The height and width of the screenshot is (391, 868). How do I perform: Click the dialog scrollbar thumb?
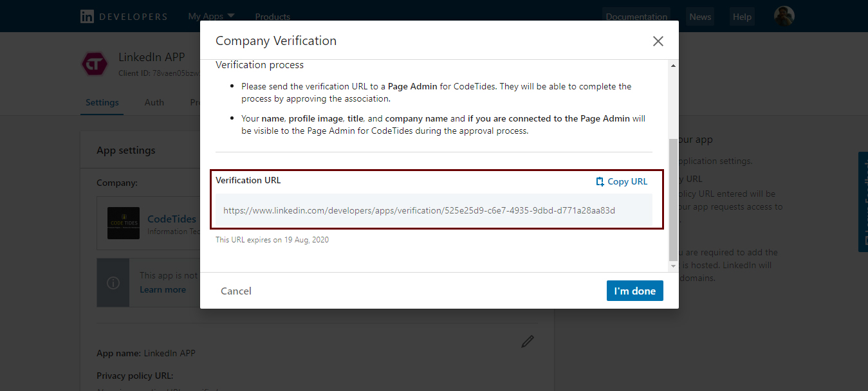[x=674, y=199]
